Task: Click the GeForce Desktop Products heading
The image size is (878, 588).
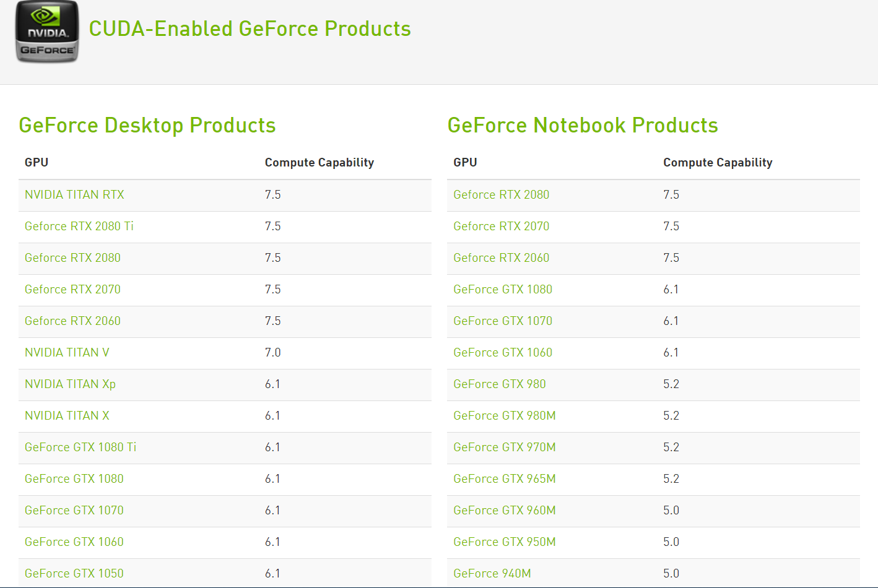Action: tap(147, 126)
